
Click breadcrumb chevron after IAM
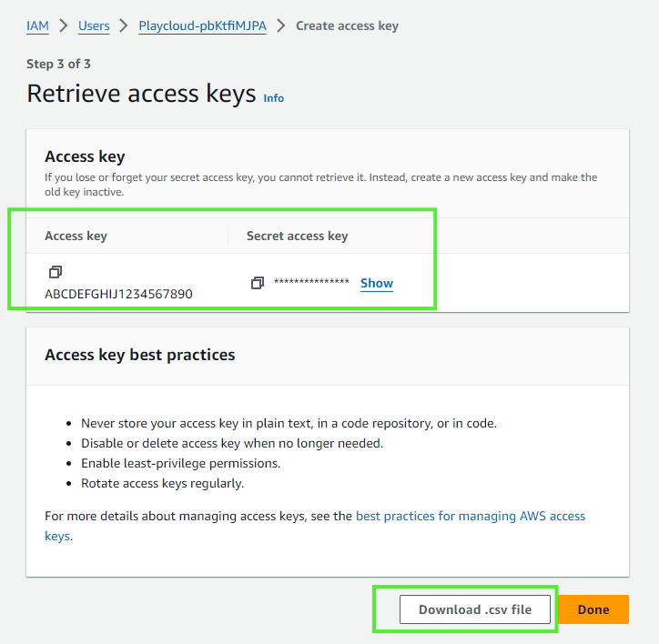pyautogui.click(x=64, y=25)
